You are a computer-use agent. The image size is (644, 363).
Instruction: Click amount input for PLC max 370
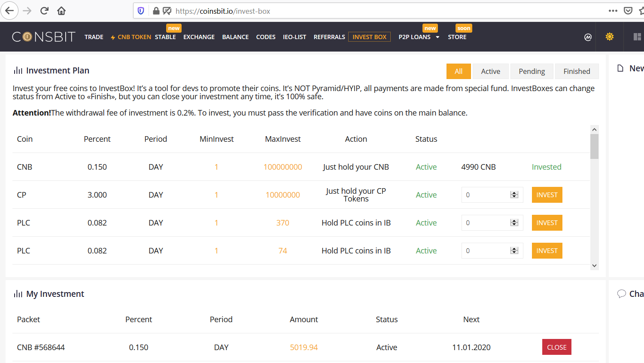[485, 223]
